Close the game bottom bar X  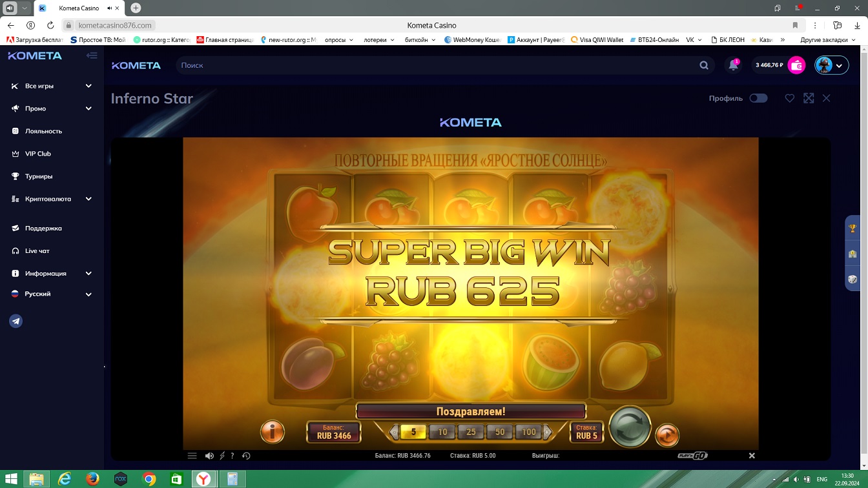coord(752,456)
